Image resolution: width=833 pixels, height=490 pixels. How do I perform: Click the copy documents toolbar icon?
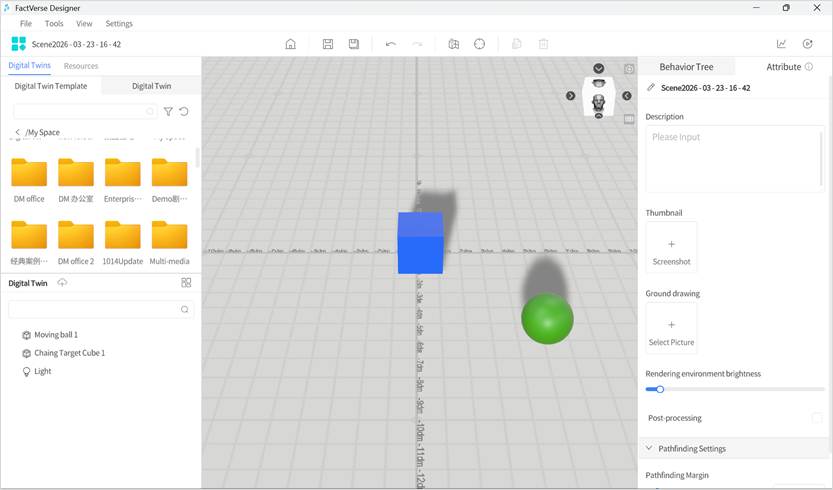[516, 44]
